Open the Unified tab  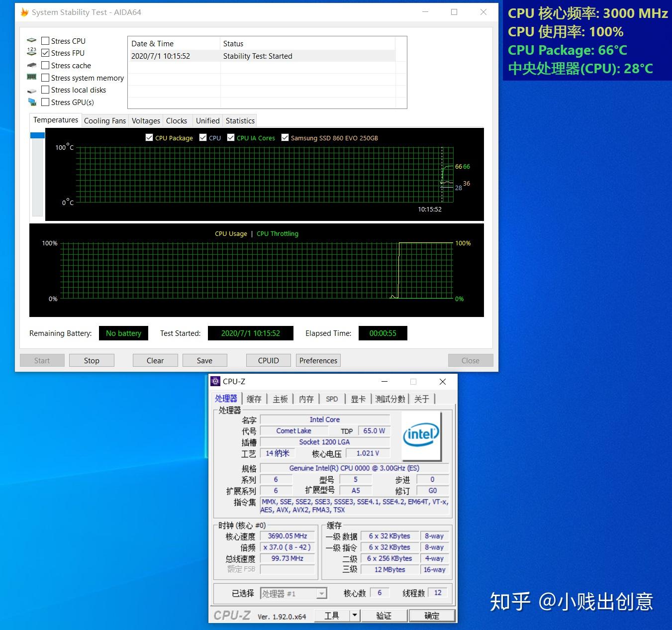[x=207, y=120]
